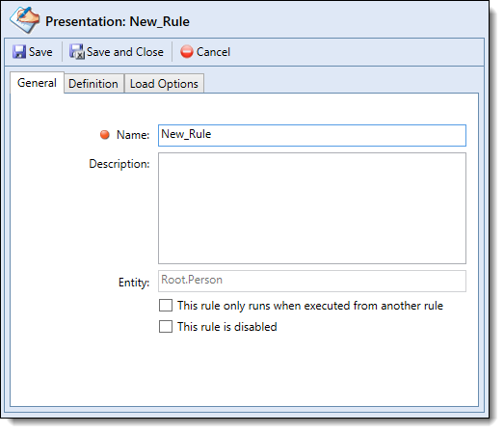504x433 pixels.
Task: Click the Presentation: New_Rule title text
Action: [118, 21]
